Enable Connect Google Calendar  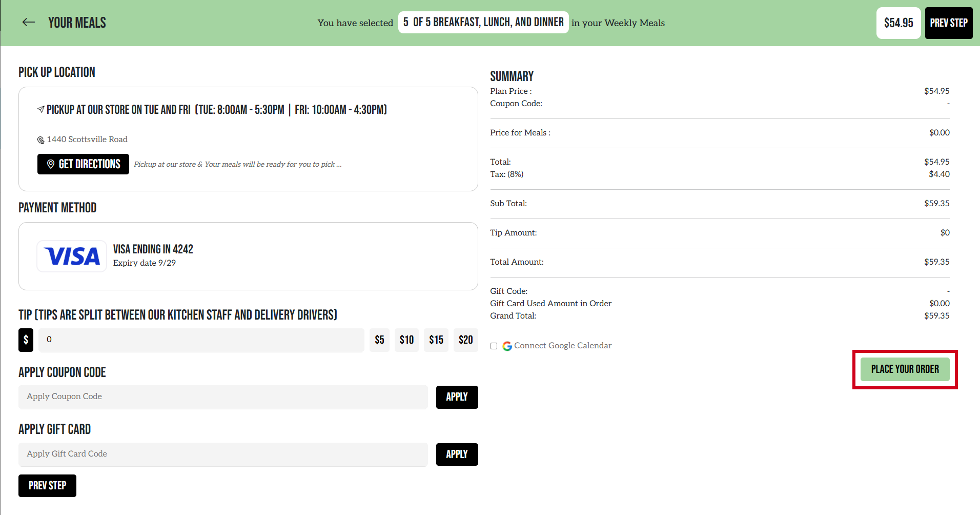coord(494,346)
